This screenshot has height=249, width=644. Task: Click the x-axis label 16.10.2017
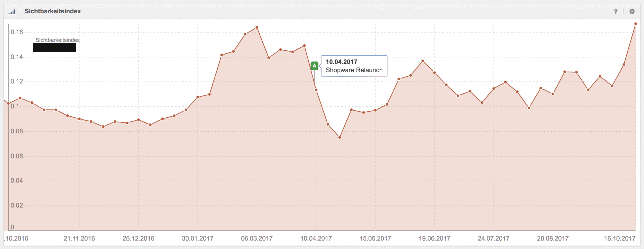click(620, 238)
